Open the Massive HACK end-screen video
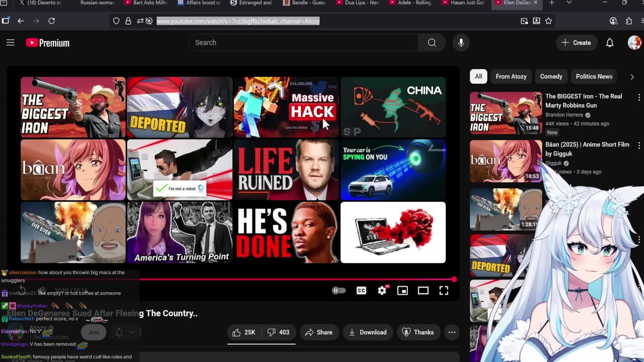 click(286, 107)
